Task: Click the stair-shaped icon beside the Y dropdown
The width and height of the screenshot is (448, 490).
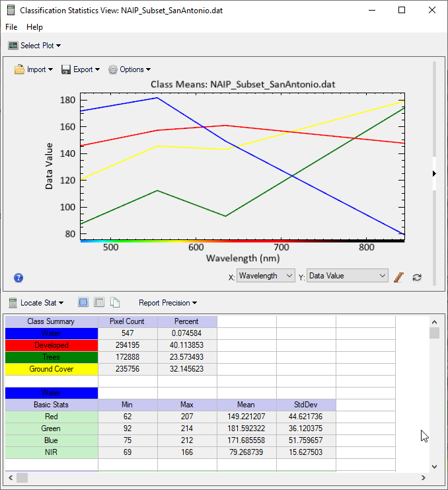Action: [398, 276]
